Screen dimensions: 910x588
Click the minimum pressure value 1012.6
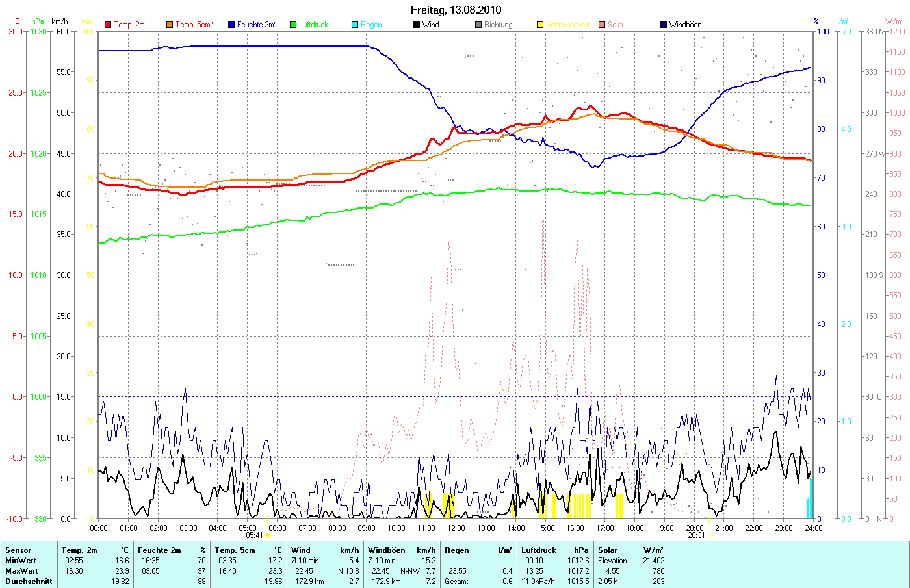click(x=578, y=561)
